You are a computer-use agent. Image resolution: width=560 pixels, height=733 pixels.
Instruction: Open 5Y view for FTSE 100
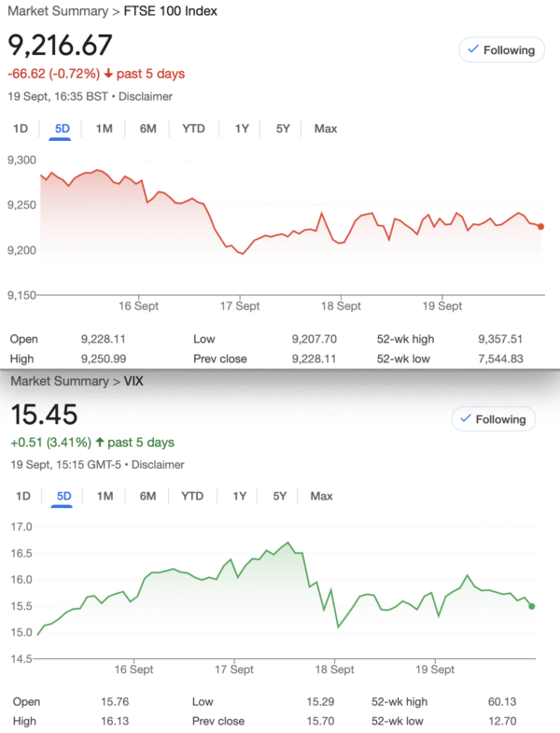click(x=283, y=129)
